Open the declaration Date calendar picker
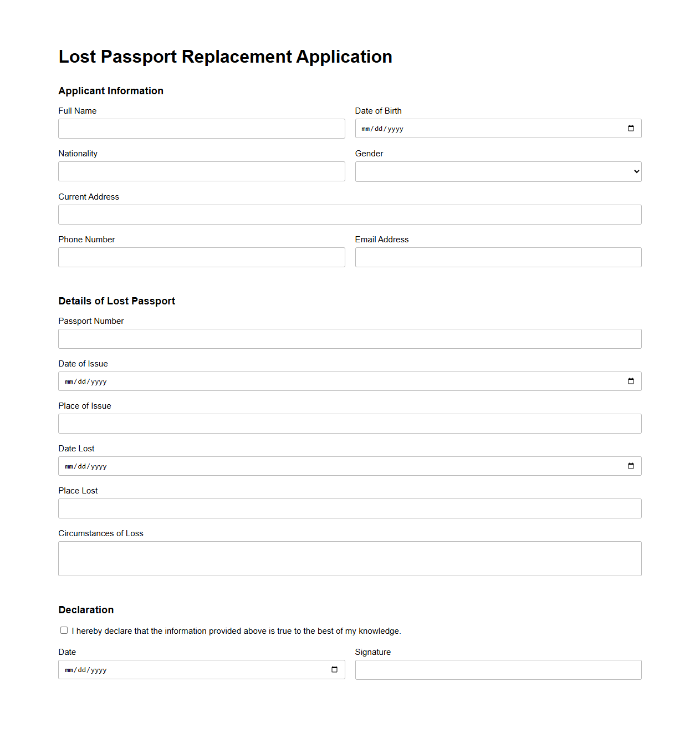Viewport: 700px width, 753px height. (335, 669)
